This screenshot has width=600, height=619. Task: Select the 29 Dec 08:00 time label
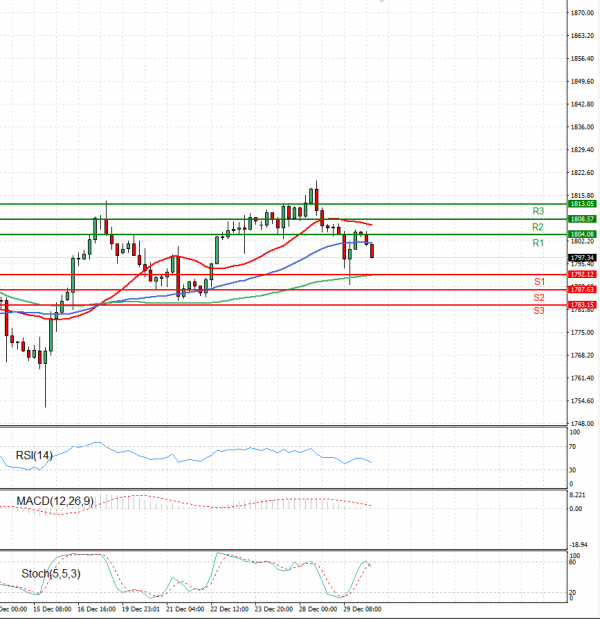click(x=359, y=608)
